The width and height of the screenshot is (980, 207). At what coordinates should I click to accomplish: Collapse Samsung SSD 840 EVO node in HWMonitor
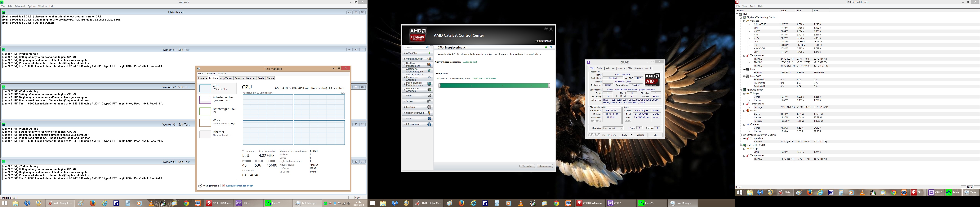click(x=741, y=135)
